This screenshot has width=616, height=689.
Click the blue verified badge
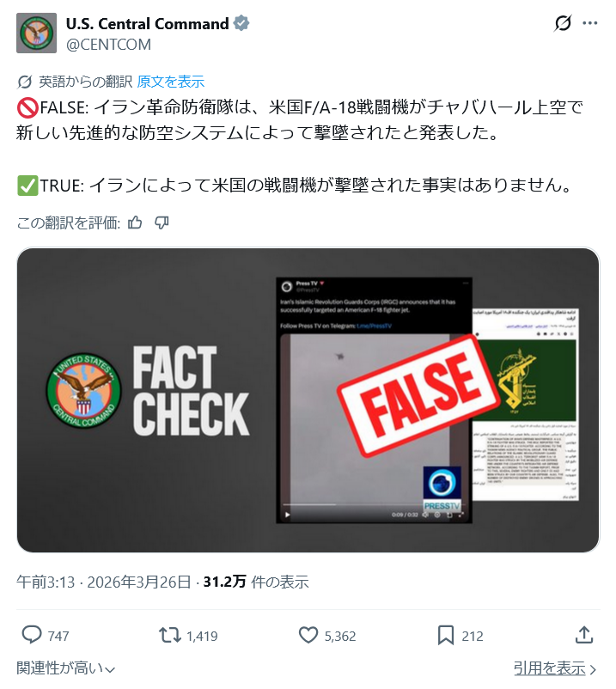[x=241, y=23]
